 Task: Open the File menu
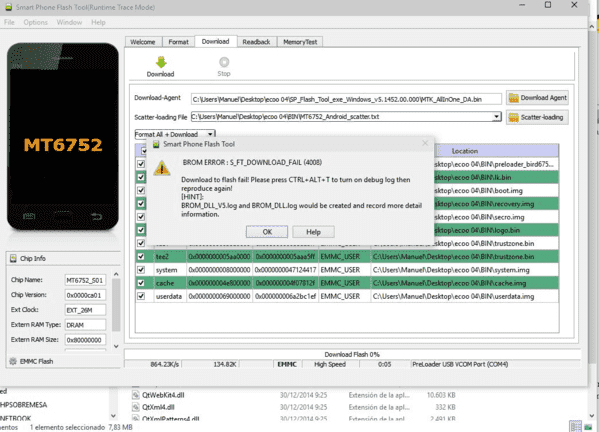pos(9,22)
